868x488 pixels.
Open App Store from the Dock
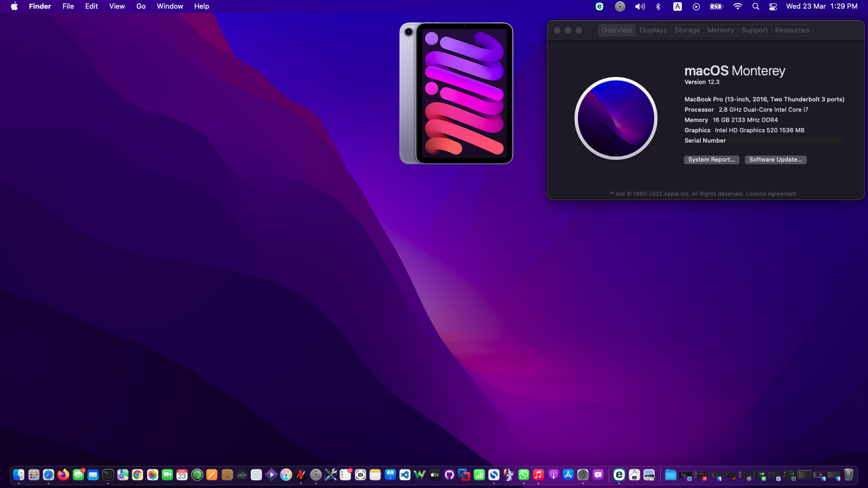568,475
